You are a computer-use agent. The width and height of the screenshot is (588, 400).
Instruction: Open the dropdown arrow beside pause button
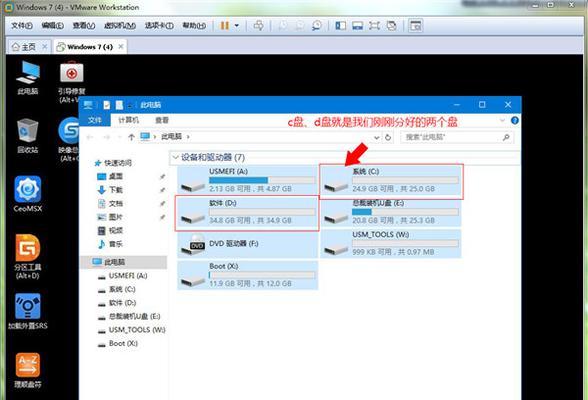coord(237,25)
